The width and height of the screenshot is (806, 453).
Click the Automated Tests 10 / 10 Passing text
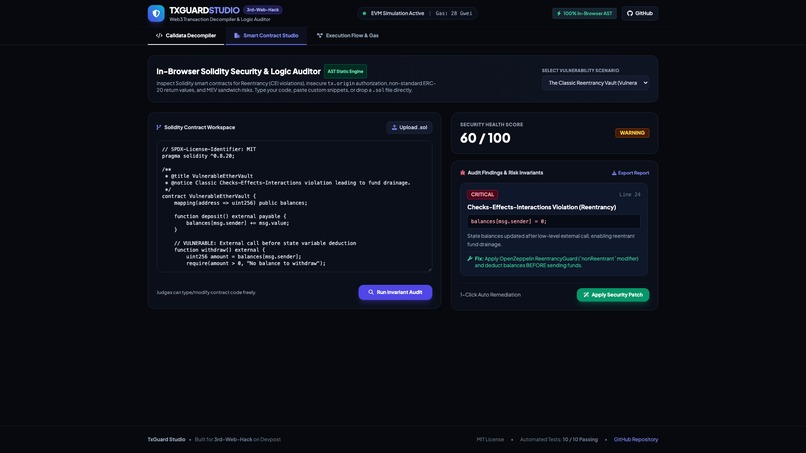coord(559,440)
